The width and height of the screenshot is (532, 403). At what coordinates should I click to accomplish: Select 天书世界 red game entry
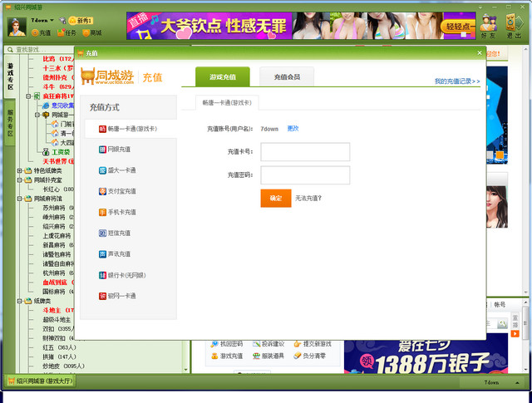[58, 161]
